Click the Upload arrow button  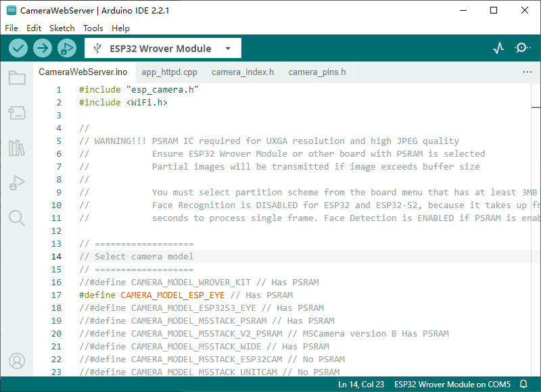(43, 48)
